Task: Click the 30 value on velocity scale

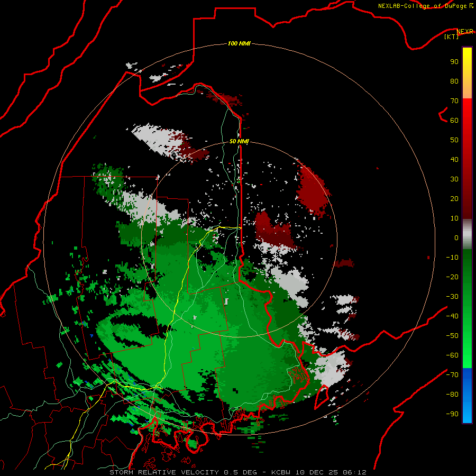Action: [x=454, y=179]
